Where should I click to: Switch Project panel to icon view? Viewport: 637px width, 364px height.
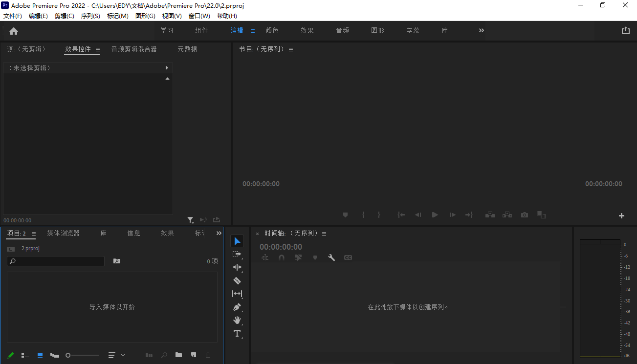click(x=40, y=355)
